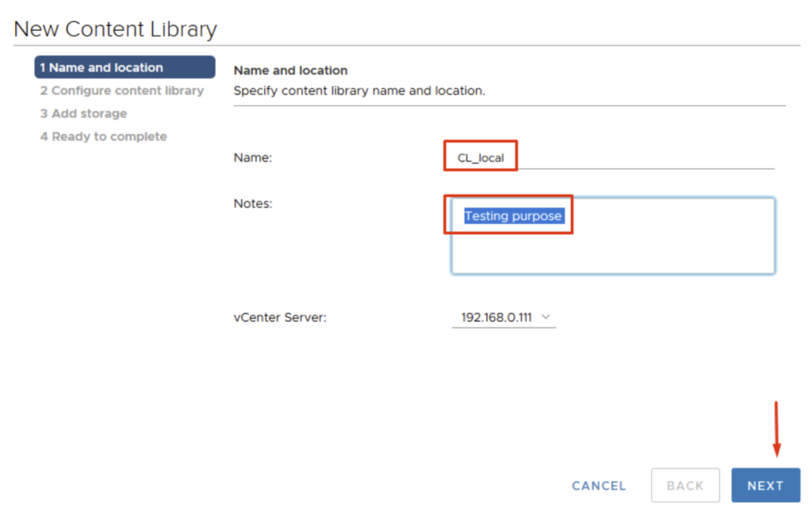The image size is (812, 512).
Task: Click the 'Name:' field label
Action: pyautogui.click(x=253, y=158)
